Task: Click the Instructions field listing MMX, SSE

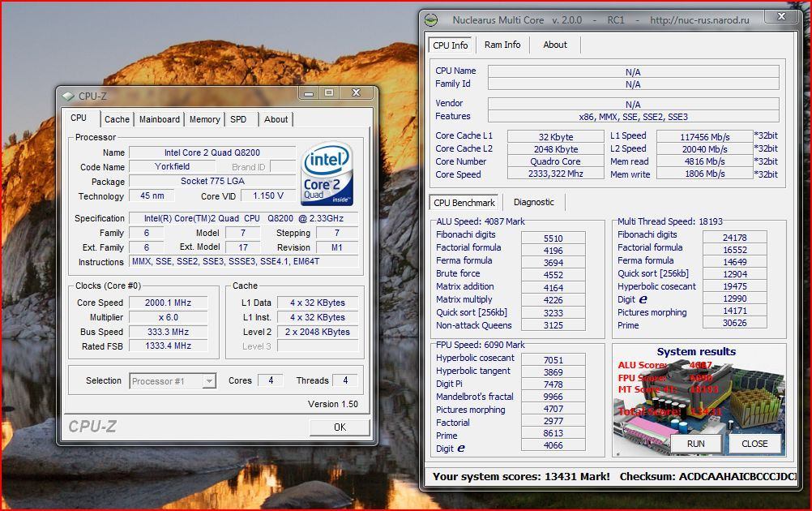Action: [x=243, y=261]
